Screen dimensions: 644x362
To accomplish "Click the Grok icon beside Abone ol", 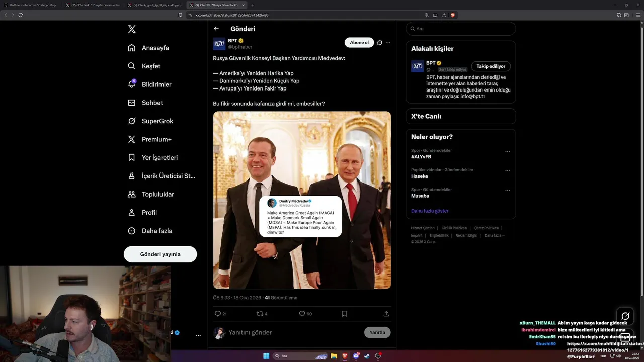I will [380, 43].
